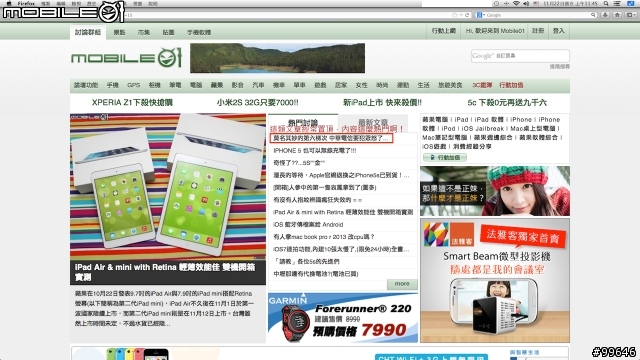This screenshot has height=360, width=640.
Task: Click 行動加值 button under Apple forum links
Action: pyautogui.click(x=445, y=157)
